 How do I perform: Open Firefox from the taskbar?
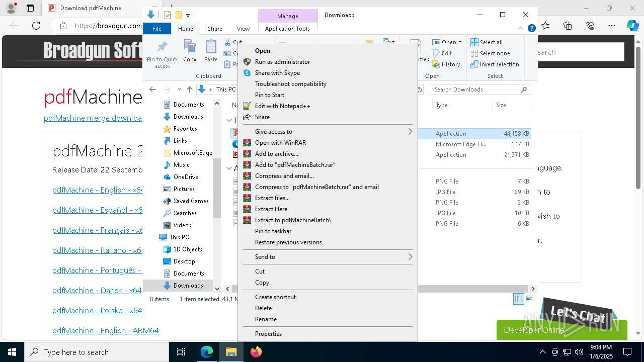[x=256, y=352]
